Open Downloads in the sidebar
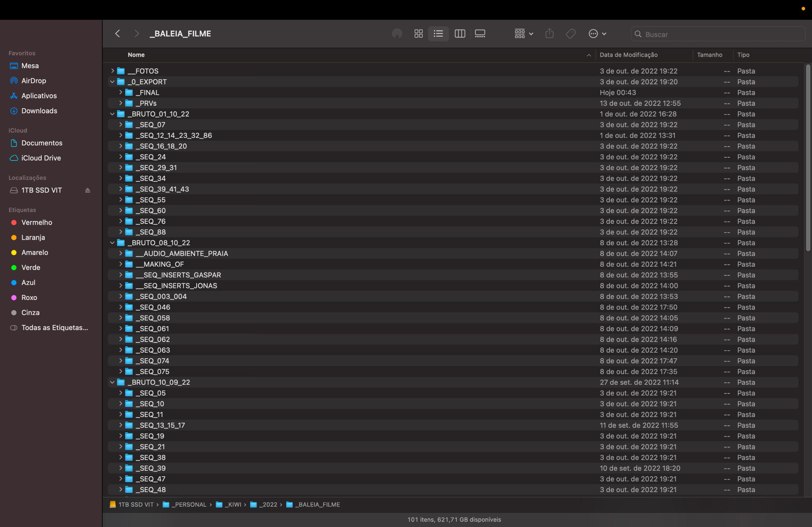 coord(39,111)
